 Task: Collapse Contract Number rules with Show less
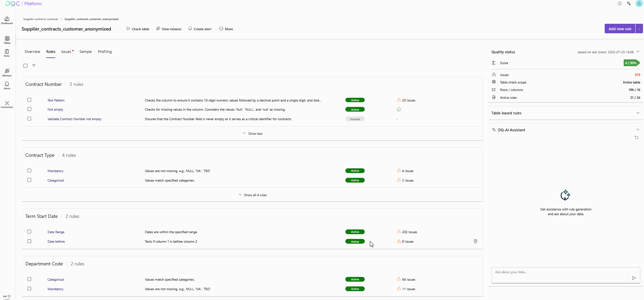click(x=253, y=134)
